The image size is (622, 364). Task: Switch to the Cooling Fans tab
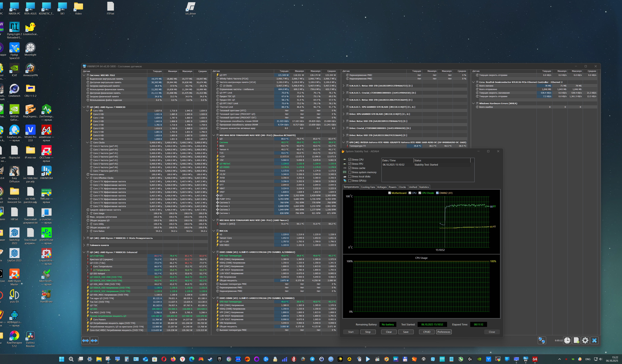click(x=367, y=187)
